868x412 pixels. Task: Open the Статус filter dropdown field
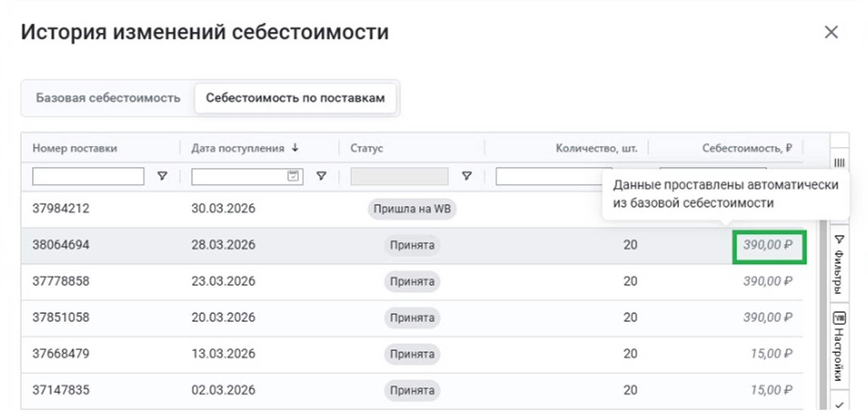(x=399, y=176)
